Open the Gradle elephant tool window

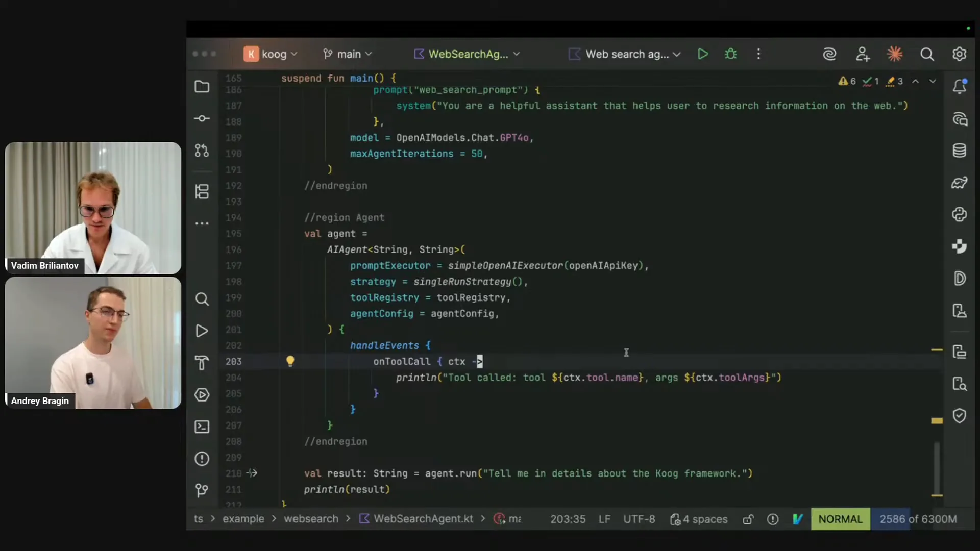click(x=960, y=183)
